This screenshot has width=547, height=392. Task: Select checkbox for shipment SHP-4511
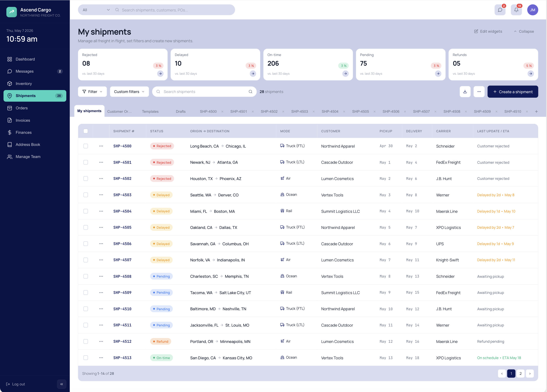(x=86, y=325)
